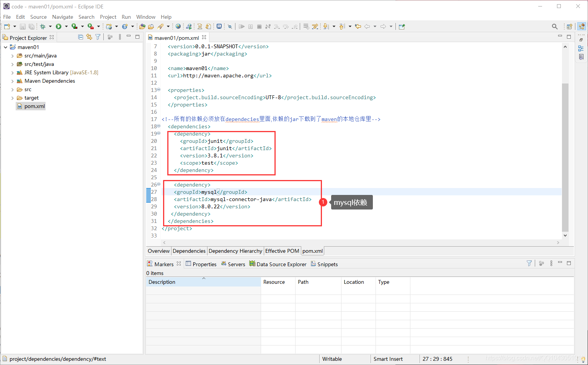Open the Source menu
This screenshot has width=588, height=365.
38,17
